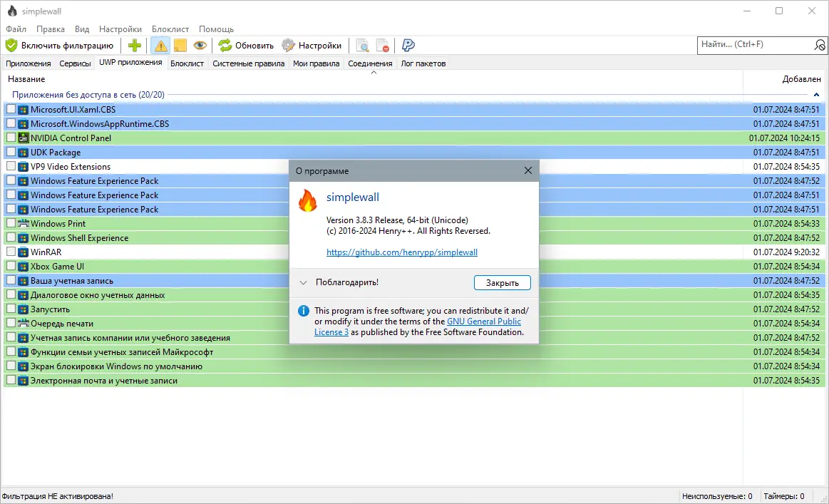Open the Правка menu
The height and width of the screenshot is (504, 829).
click(51, 29)
